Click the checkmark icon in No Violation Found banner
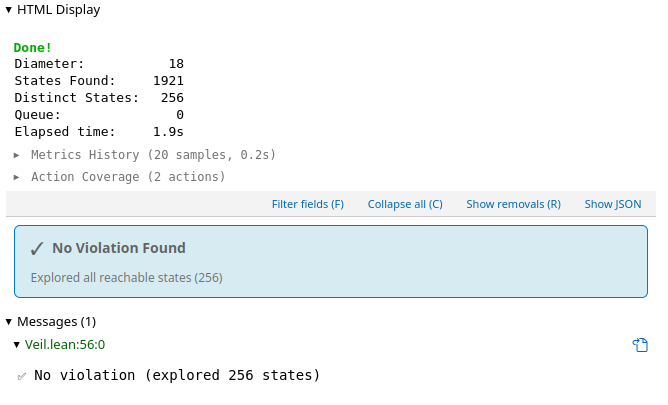Image resolution: width=668 pixels, height=405 pixels. [37, 249]
